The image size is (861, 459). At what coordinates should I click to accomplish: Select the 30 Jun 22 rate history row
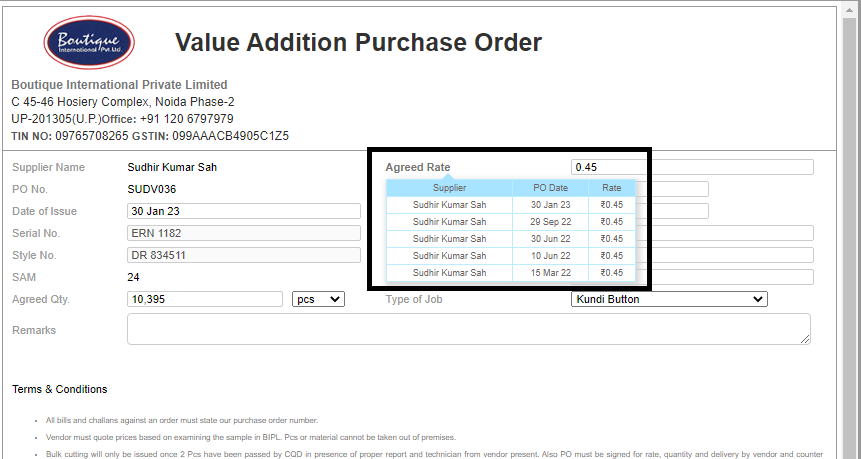pos(511,239)
